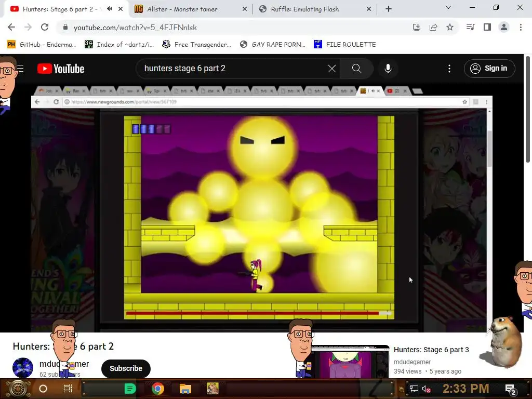Open the steampunk Start button

pyautogui.click(x=18, y=389)
